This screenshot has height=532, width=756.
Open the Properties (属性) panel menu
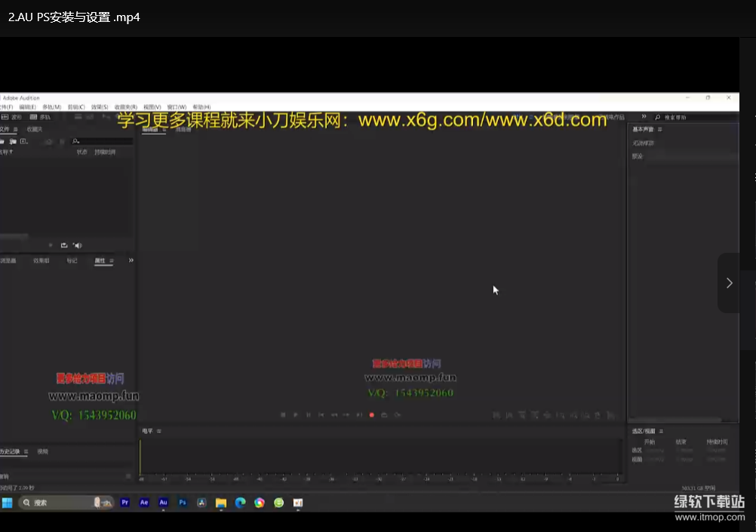pos(112,260)
